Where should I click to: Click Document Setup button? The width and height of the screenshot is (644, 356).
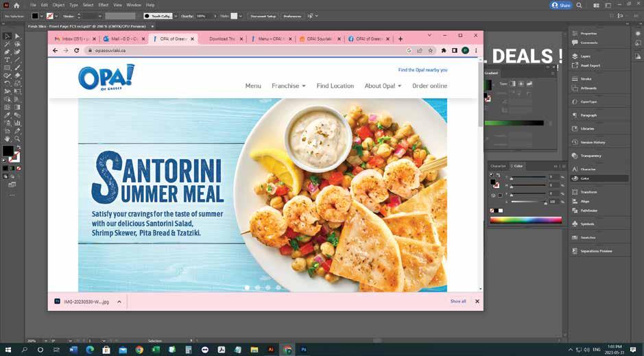pos(263,16)
